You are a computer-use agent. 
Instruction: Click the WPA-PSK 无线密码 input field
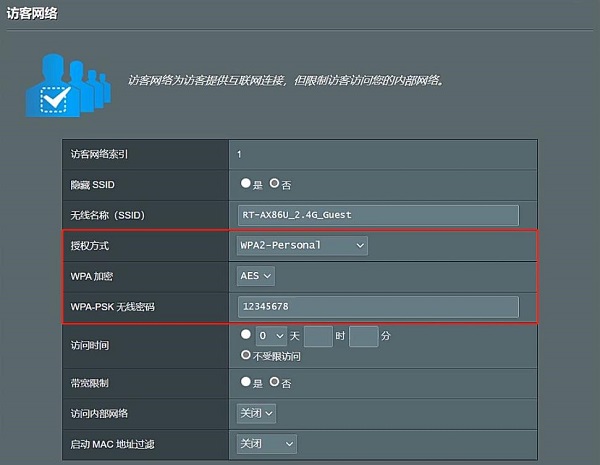coord(378,306)
